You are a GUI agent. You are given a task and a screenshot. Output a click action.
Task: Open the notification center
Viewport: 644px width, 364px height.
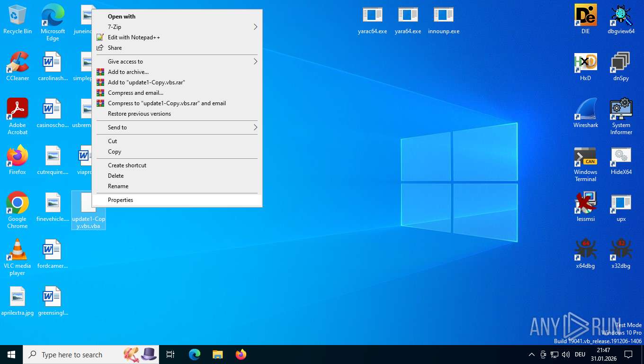coord(628,355)
